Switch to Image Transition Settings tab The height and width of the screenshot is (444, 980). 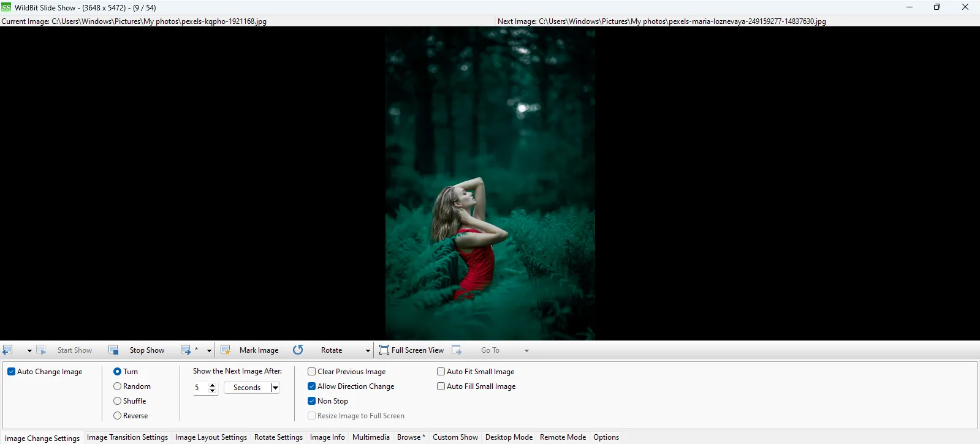(x=127, y=437)
